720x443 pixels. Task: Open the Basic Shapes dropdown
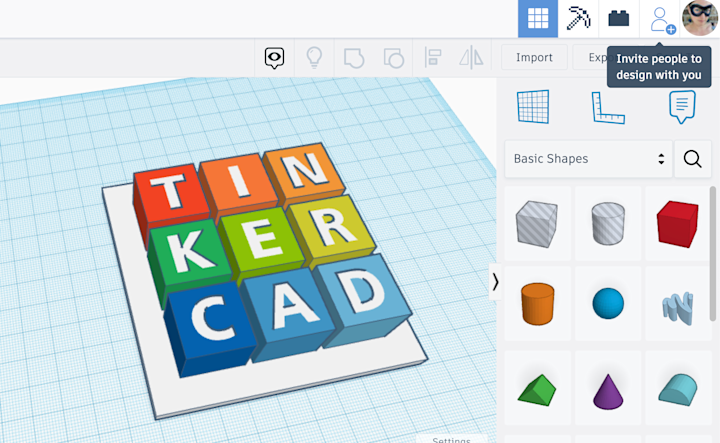[588, 159]
